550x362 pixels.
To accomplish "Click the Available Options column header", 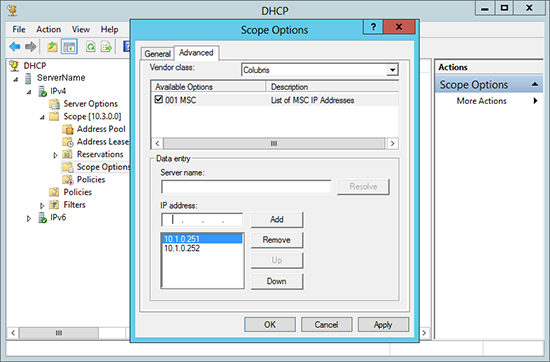I will click(208, 87).
